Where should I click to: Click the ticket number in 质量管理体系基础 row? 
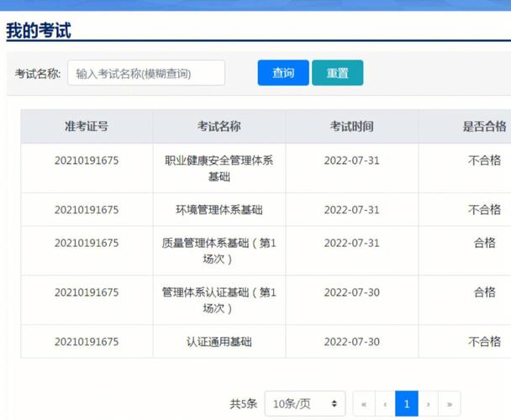87,243
